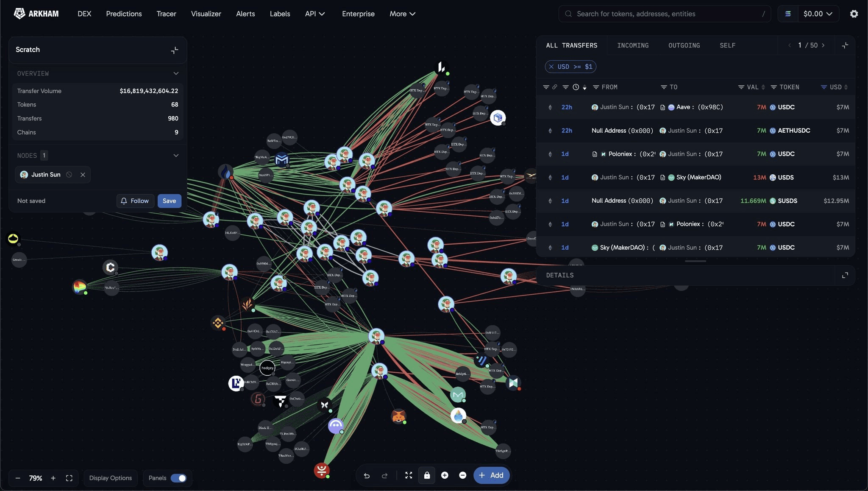Expand the Details panel
The width and height of the screenshot is (868, 491).
click(x=845, y=275)
